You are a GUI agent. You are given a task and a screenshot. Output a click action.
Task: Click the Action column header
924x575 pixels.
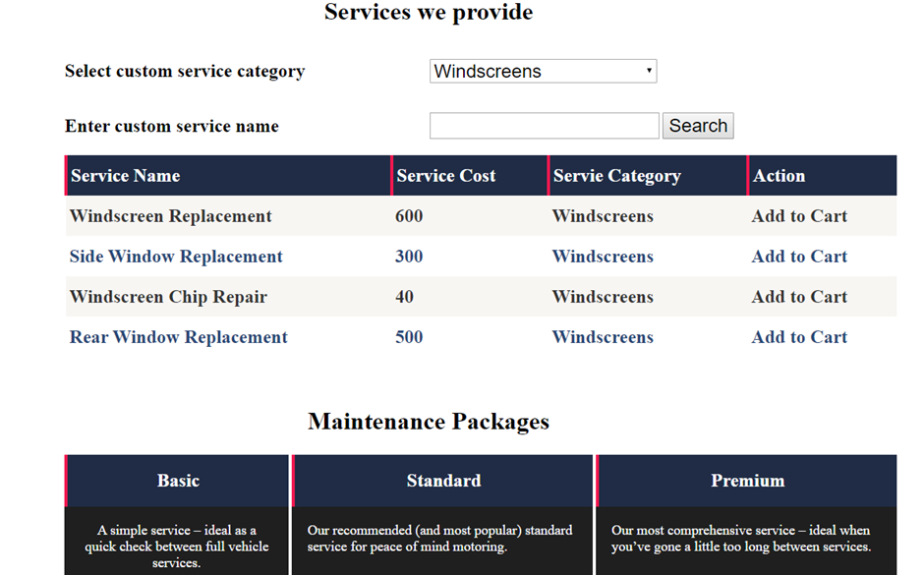coord(779,176)
